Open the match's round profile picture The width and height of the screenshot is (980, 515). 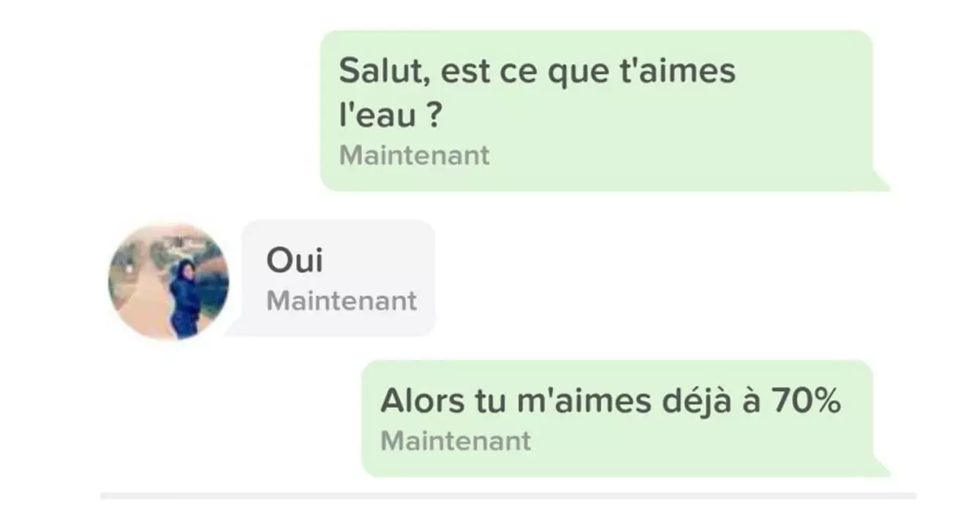(x=169, y=282)
